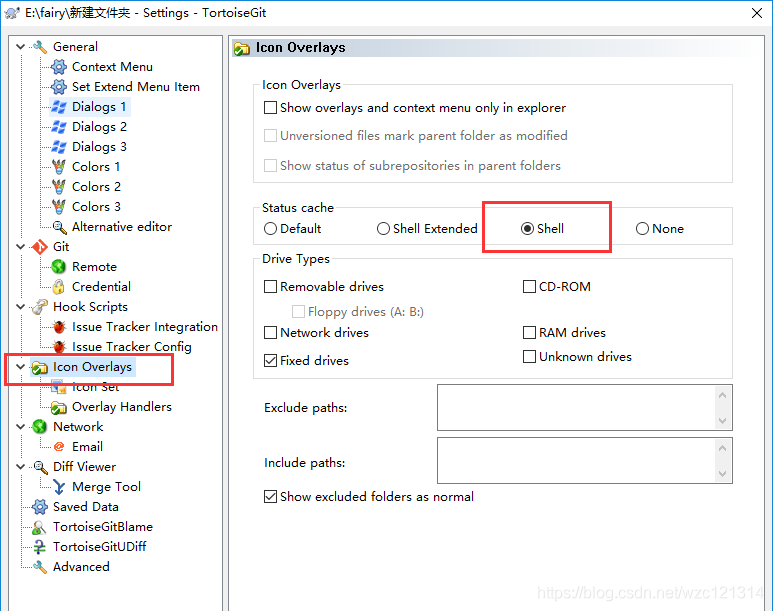The height and width of the screenshot is (611, 773).
Task: Click inside the Exclude paths text box
Action: [576, 408]
